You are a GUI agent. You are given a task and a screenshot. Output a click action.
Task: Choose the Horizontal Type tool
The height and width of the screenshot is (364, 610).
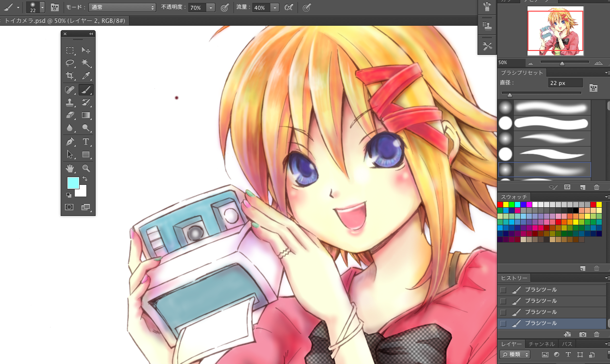point(86,142)
